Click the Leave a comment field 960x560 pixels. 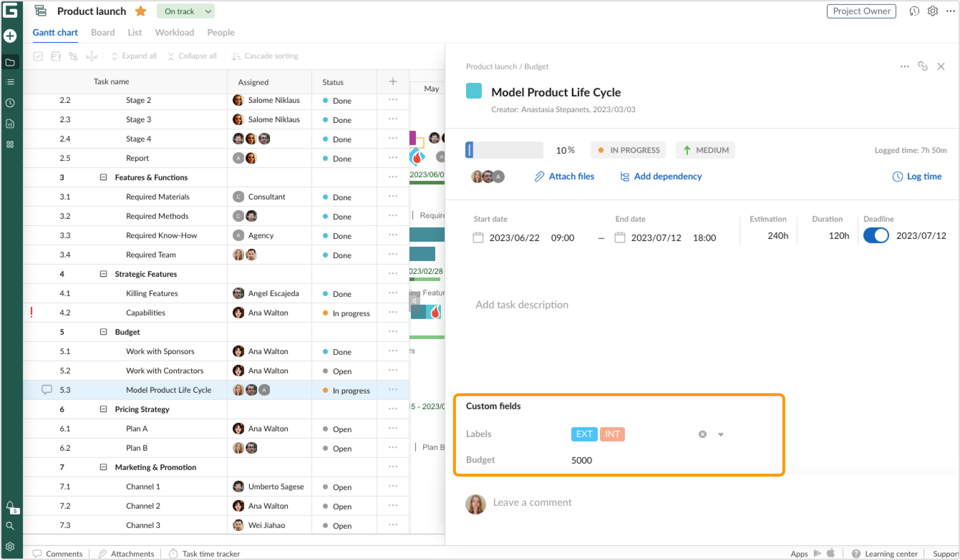(x=532, y=502)
